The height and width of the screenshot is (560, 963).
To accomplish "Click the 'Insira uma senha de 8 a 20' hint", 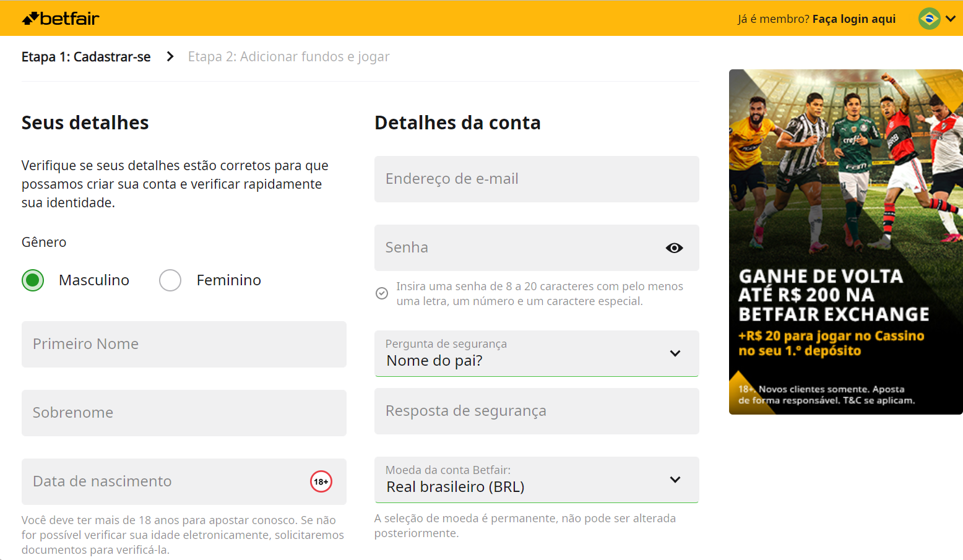I will (540, 293).
